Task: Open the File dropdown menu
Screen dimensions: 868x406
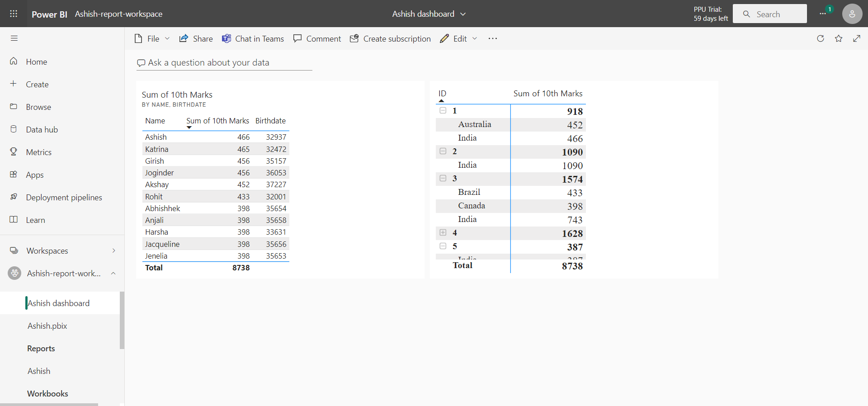Action: (152, 39)
